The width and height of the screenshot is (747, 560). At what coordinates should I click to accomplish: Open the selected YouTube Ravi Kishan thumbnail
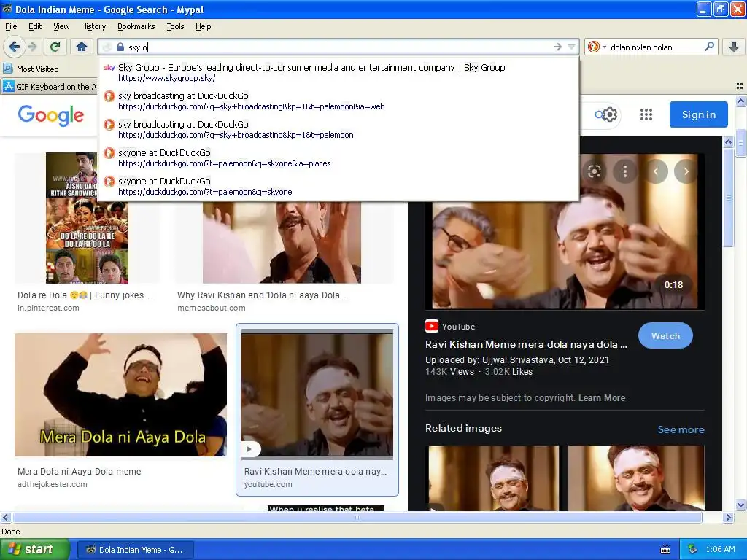point(317,394)
